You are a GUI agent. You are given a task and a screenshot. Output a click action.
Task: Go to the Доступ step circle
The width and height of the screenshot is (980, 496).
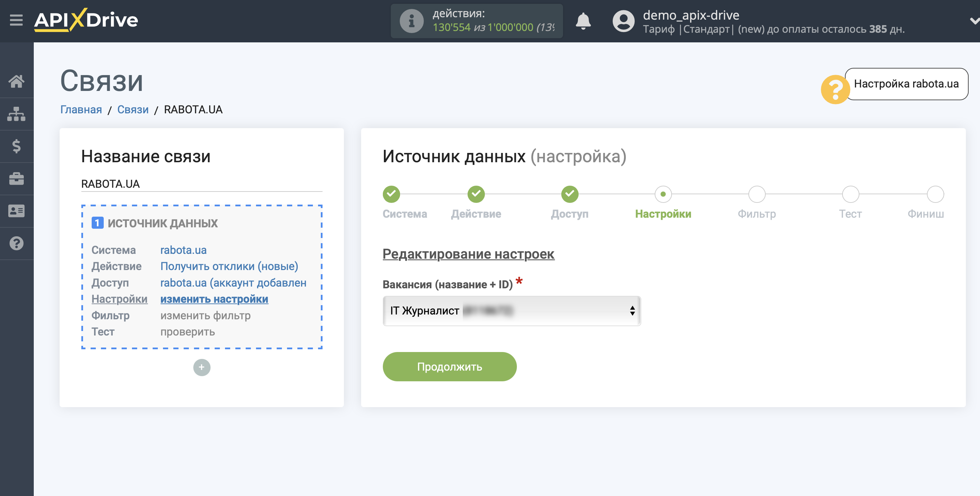coord(570,194)
